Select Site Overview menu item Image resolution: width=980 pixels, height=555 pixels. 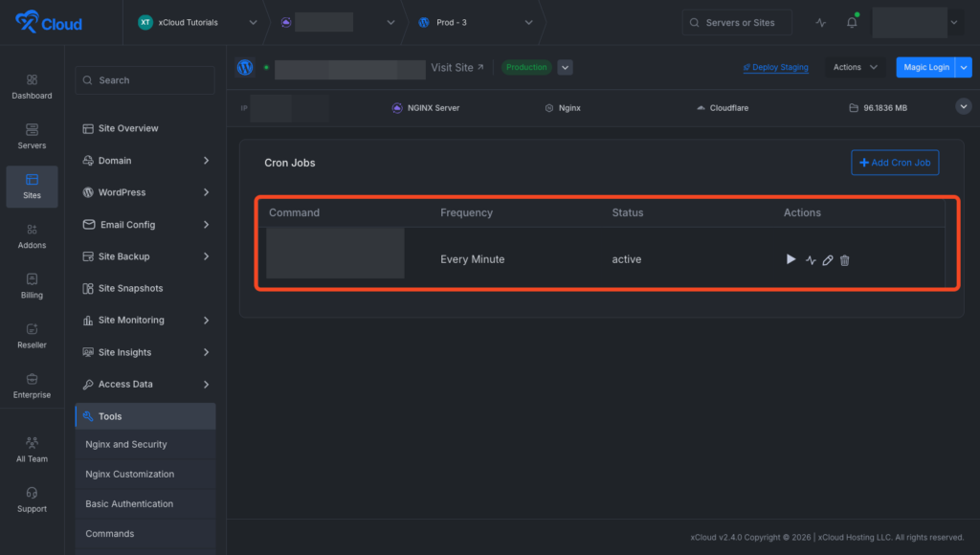coord(128,128)
